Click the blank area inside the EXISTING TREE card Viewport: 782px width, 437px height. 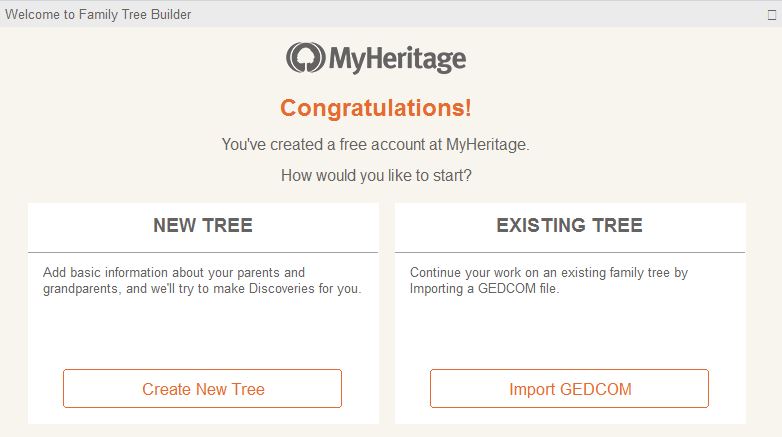(570, 330)
